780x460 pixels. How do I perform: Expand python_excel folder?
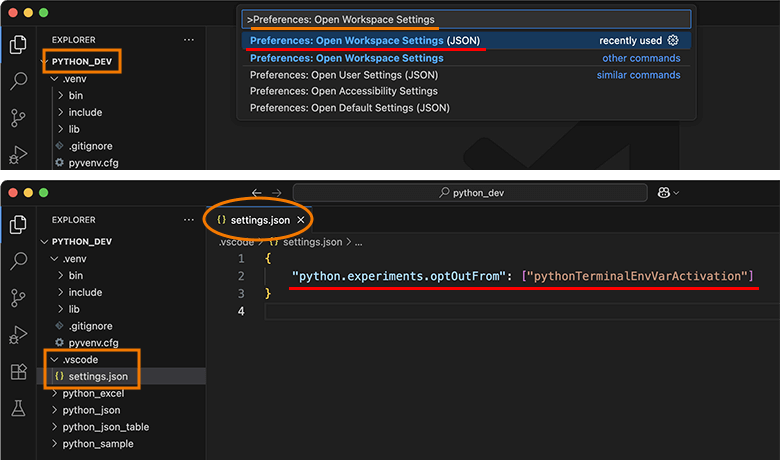coord(54,393)
